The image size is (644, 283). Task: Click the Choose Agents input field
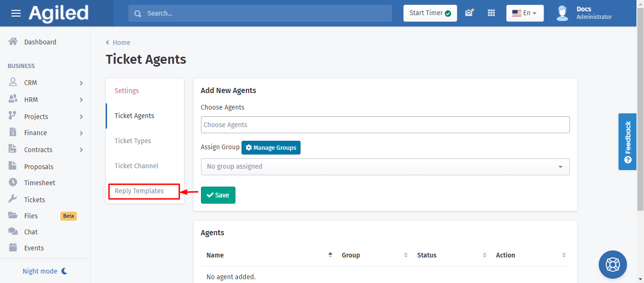[385, 125]
